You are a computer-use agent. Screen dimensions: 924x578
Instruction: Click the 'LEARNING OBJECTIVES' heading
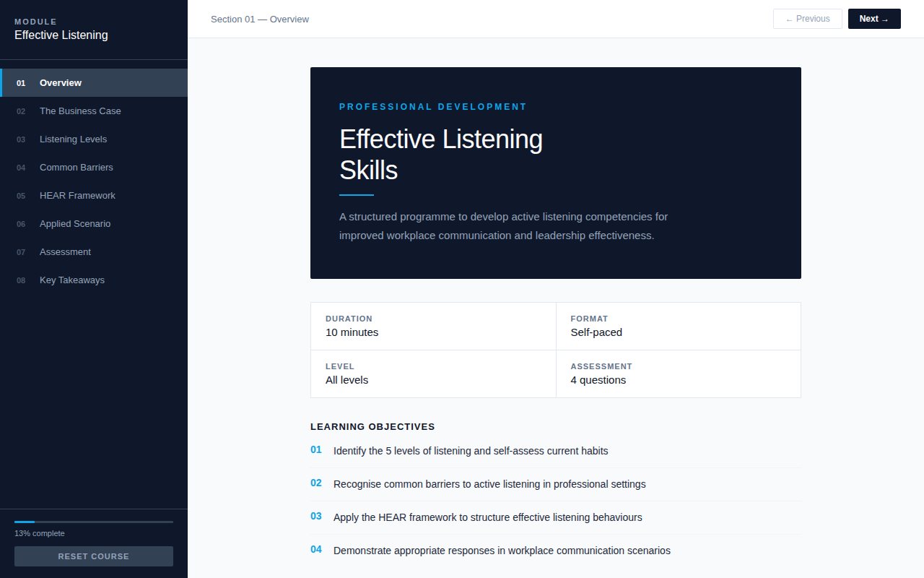pos(372,427)
